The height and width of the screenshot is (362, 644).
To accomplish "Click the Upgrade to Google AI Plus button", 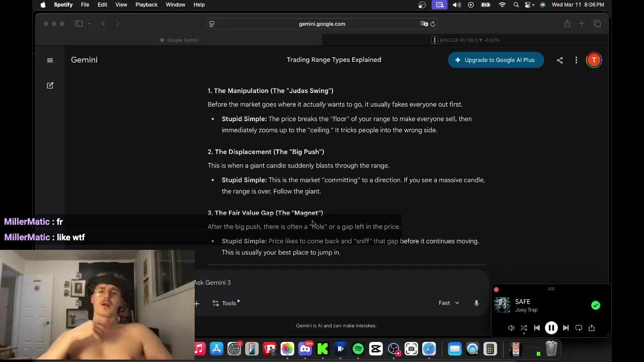I will coord(496,60).
